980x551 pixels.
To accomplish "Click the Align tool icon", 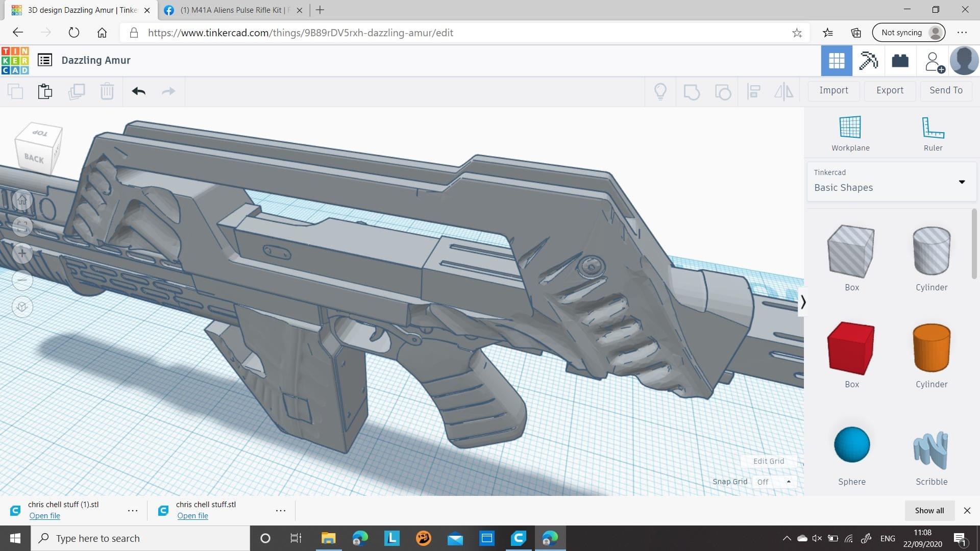I will [754, 92].
